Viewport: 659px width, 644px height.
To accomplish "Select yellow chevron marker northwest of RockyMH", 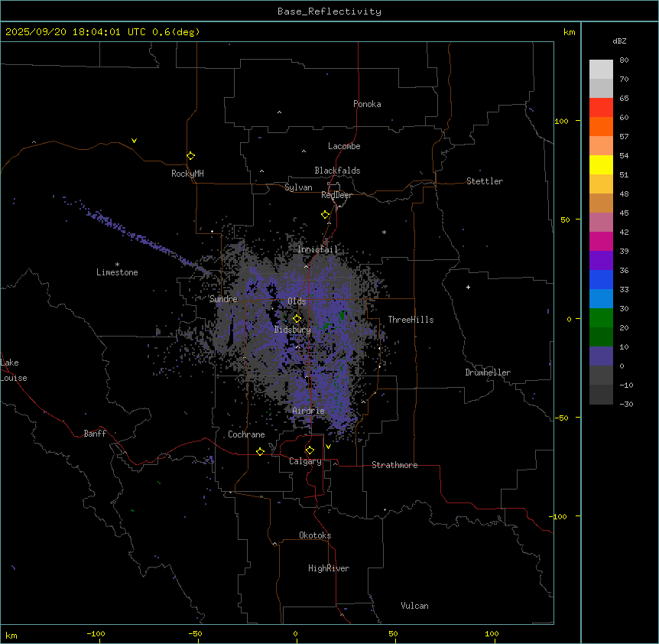I will (134, 141).
